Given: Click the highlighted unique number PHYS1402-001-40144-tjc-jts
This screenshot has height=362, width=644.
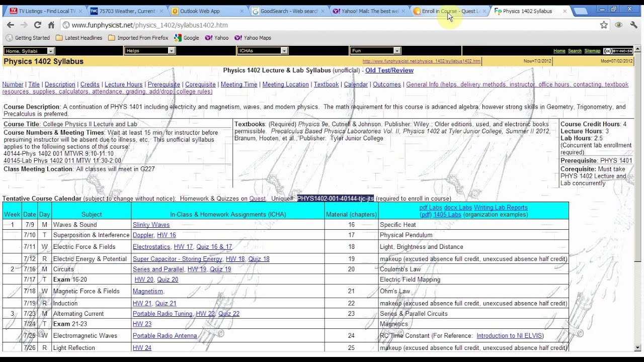Looking at the screenshot, I should [x=336, y=199].
